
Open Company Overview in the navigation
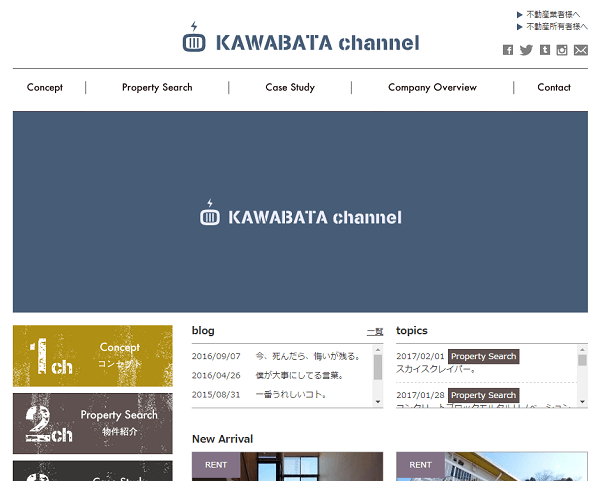[x=432, y=88]
